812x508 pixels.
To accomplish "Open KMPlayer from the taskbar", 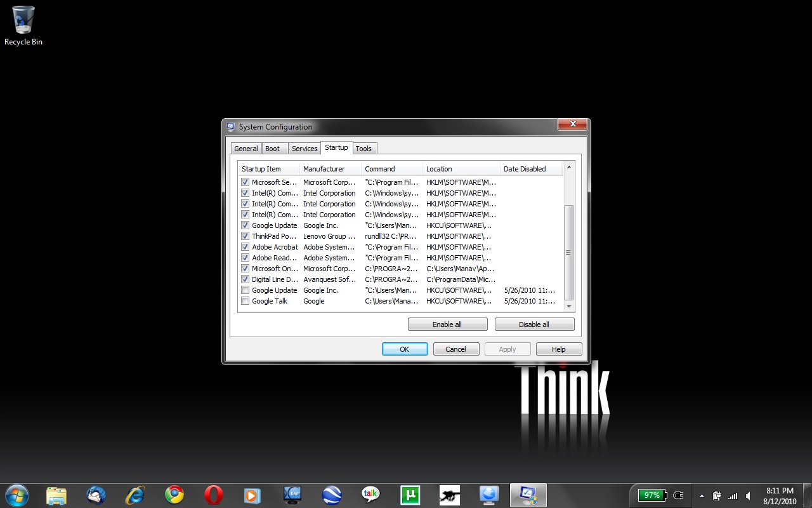I will click(292, 495).
